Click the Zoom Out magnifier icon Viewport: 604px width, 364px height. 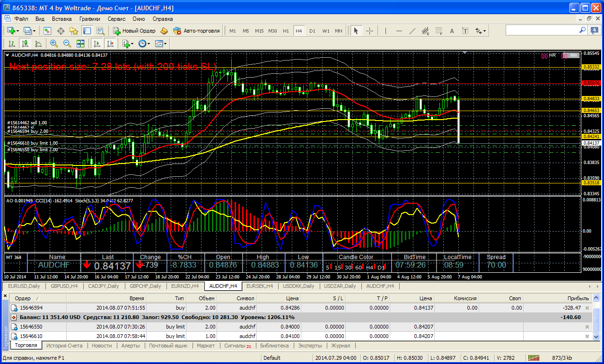[67, 43]
